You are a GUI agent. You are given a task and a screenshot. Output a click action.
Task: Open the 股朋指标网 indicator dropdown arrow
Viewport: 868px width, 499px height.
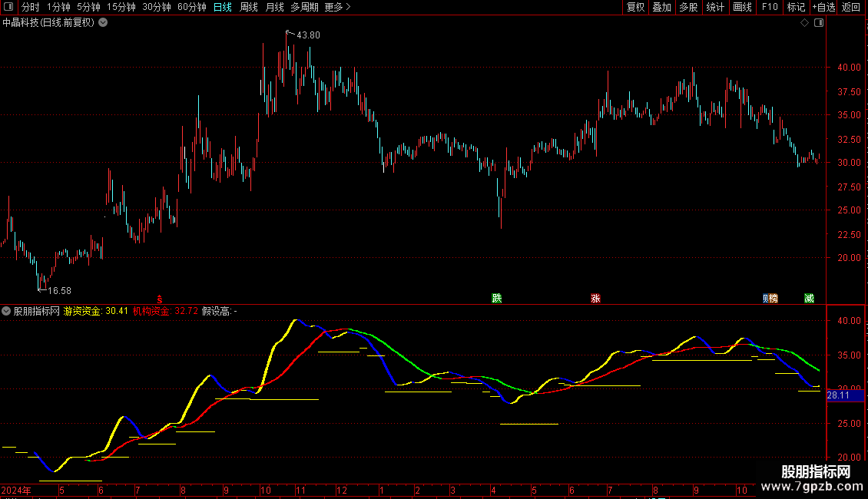tap(7, 312)
